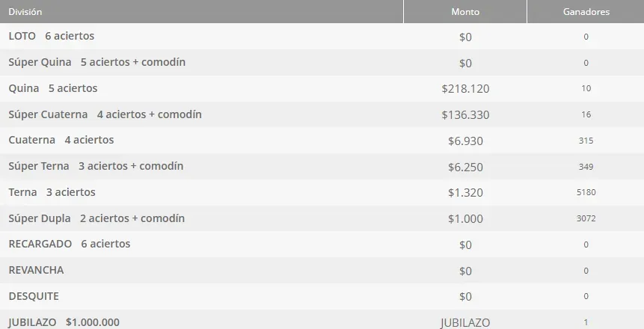Viewport: 644px width, 329px height.
Task: Click the Terna winners count 5180
Action: 586,192
